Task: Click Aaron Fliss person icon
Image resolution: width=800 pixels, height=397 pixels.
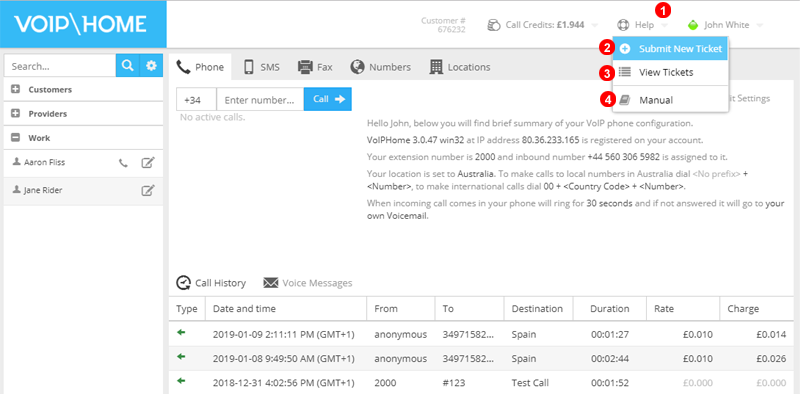Action: pyautogui.click(x=17, y=162)
